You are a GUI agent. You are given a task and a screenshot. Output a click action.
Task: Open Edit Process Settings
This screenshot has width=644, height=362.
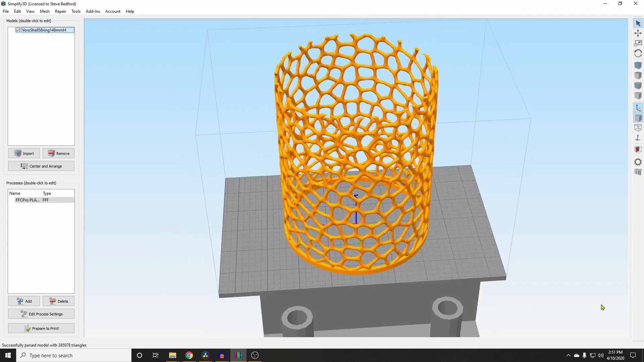[x=41, y=314]
